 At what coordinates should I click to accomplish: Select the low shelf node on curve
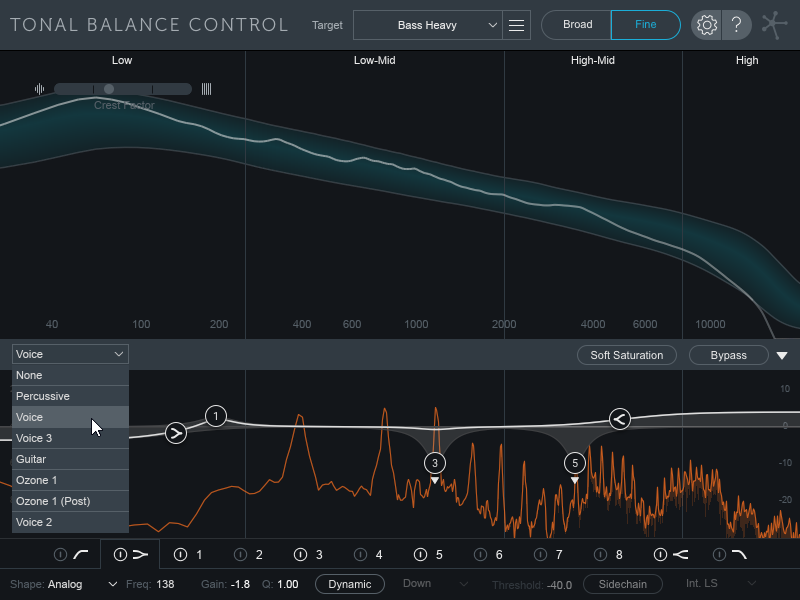tap(176, 433)
